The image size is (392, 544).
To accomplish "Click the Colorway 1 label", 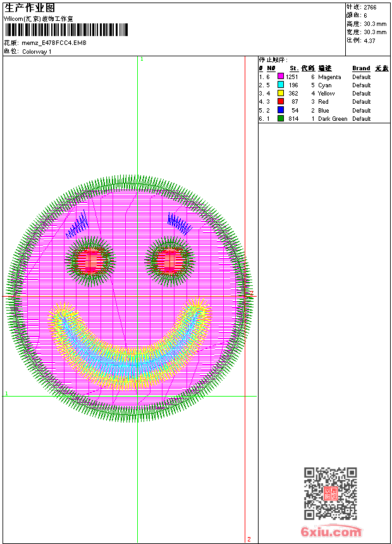I will (37, 52).
